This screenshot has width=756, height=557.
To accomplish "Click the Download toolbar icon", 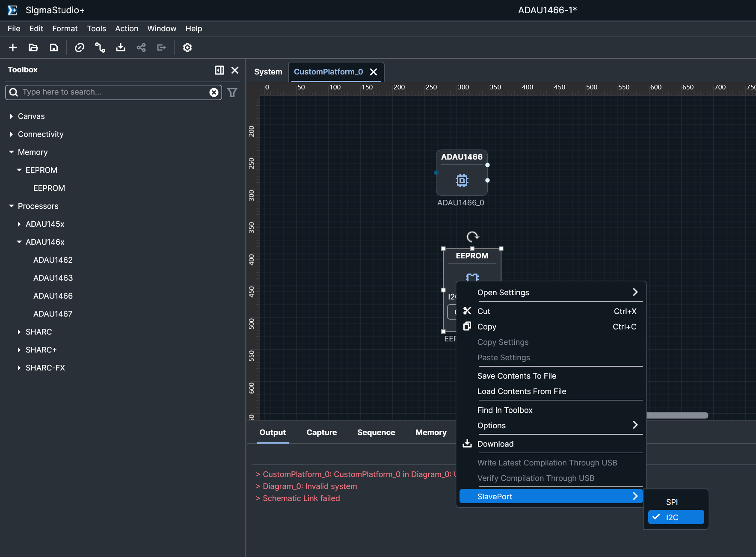I will (121, 47).
